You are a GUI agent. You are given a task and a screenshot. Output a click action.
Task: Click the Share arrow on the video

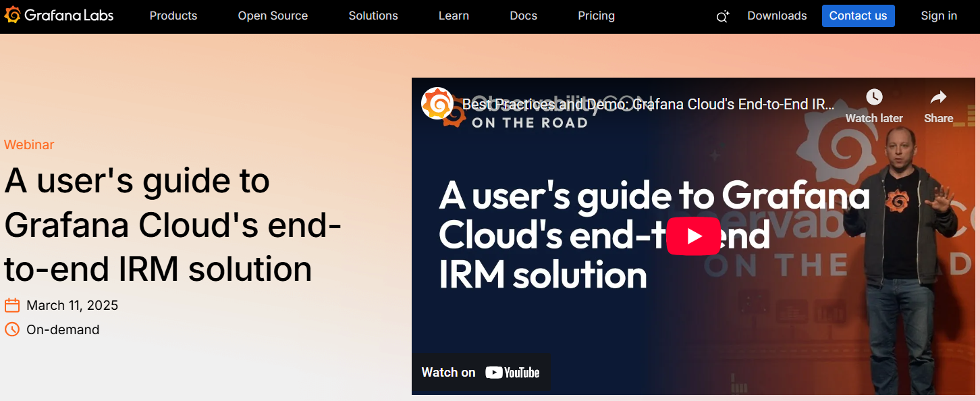coord(938,106)
